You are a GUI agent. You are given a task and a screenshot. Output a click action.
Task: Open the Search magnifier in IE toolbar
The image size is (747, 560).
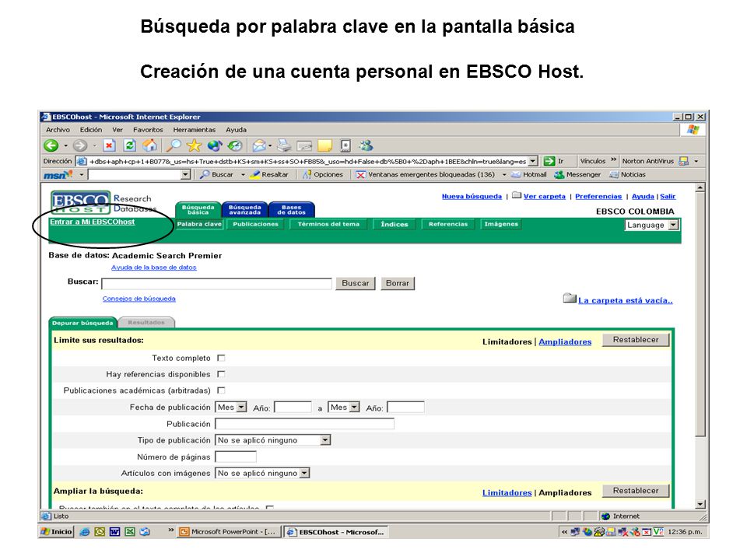click(174, 145)
